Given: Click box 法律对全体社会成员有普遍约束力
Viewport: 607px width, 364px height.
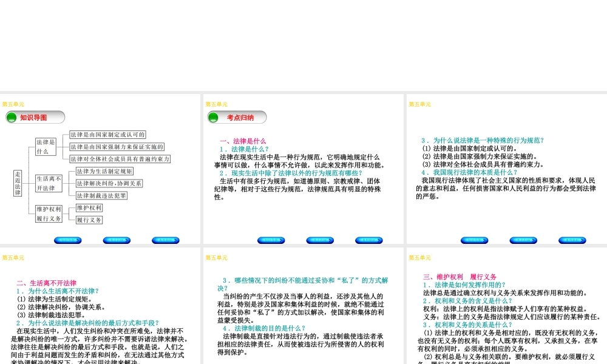Looking at the screenshot, I should click(120, 158).
